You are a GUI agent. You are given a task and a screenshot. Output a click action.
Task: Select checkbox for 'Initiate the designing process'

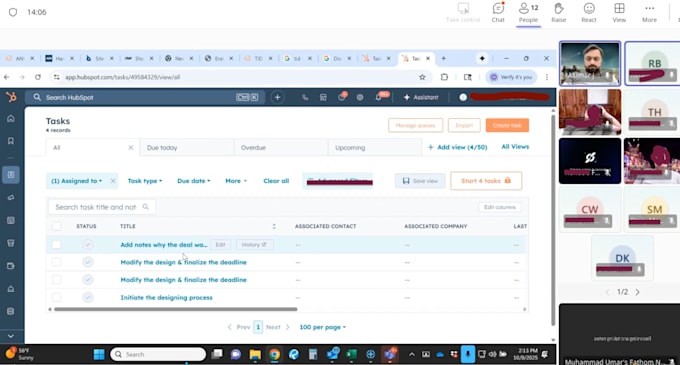[x=56, y=297]
